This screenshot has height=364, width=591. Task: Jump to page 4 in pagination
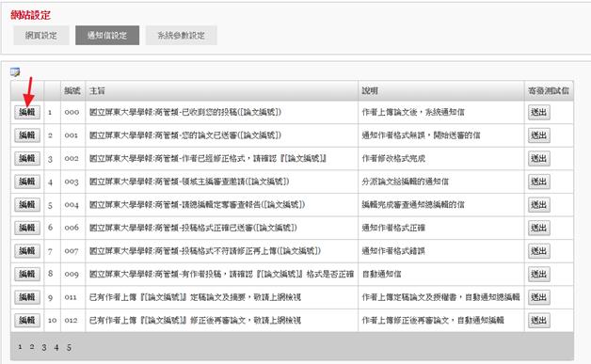pyautogui.click(x=56, y=347)
